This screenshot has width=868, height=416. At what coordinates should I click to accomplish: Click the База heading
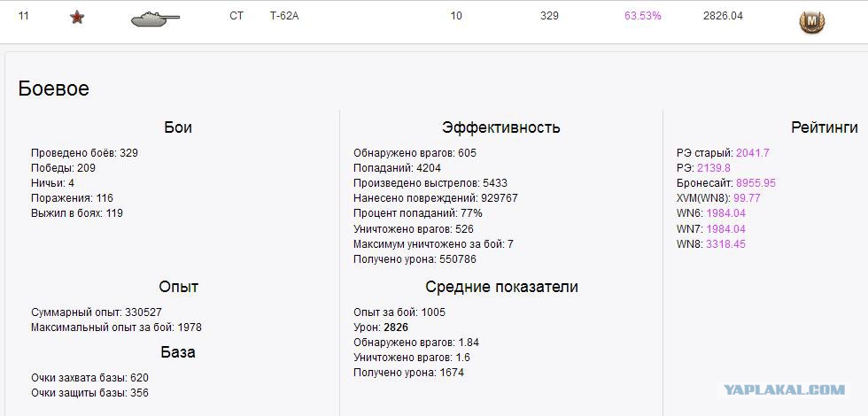pos(178,352)
